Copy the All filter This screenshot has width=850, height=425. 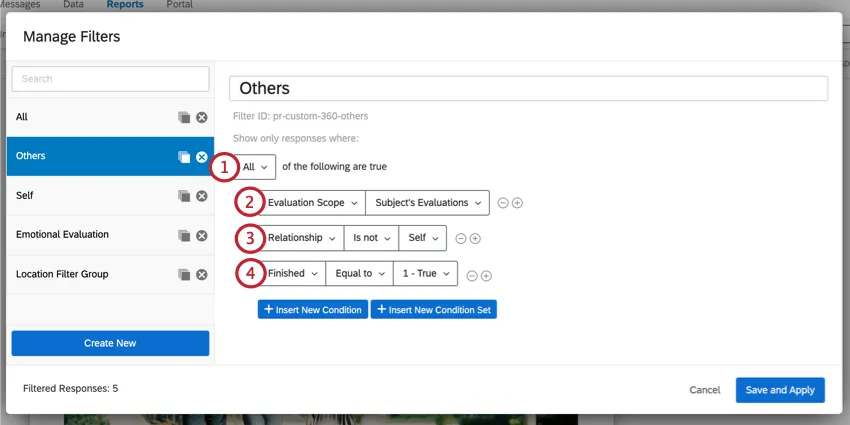[184, 118]
